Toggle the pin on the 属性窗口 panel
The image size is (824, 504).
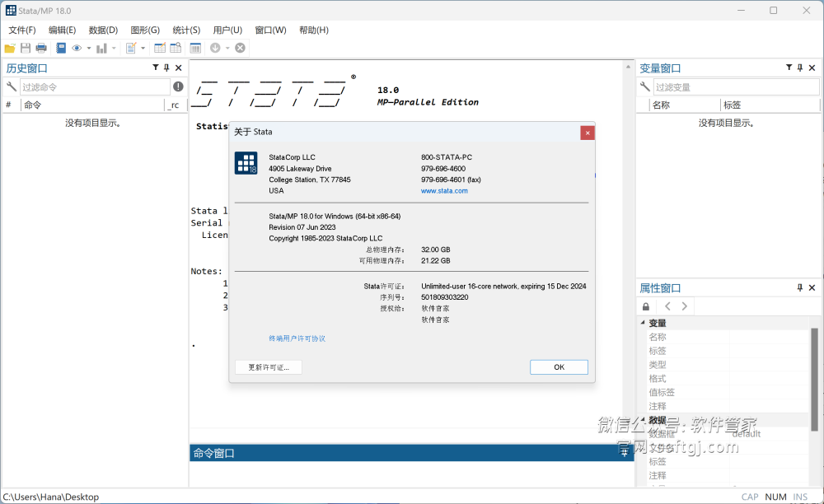(800, 287)
